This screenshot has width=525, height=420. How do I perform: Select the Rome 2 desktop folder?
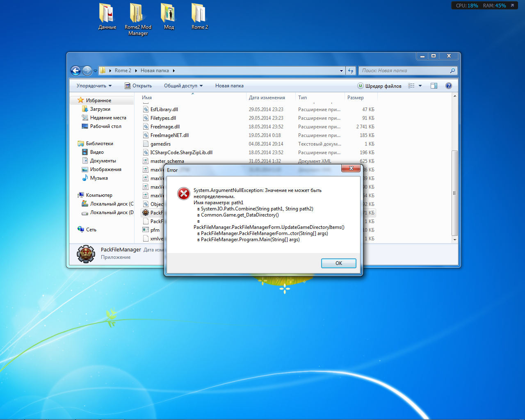[x=199, y=16]
